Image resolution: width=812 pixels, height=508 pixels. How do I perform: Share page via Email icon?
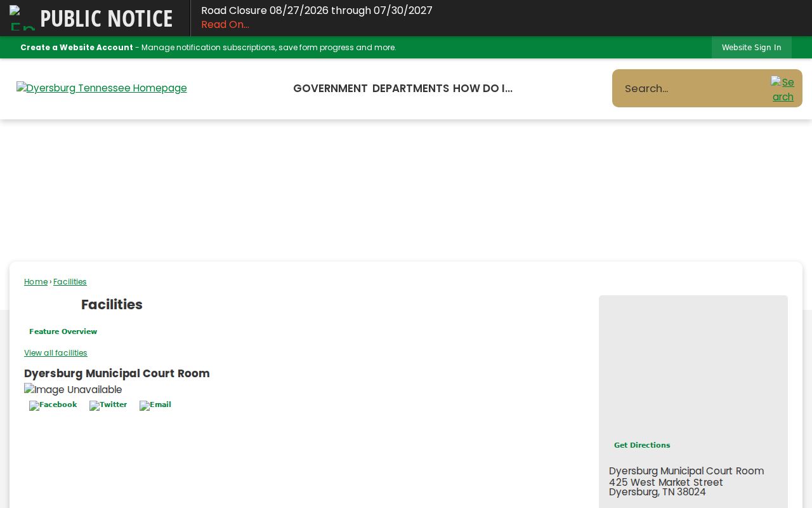(155, 405)
